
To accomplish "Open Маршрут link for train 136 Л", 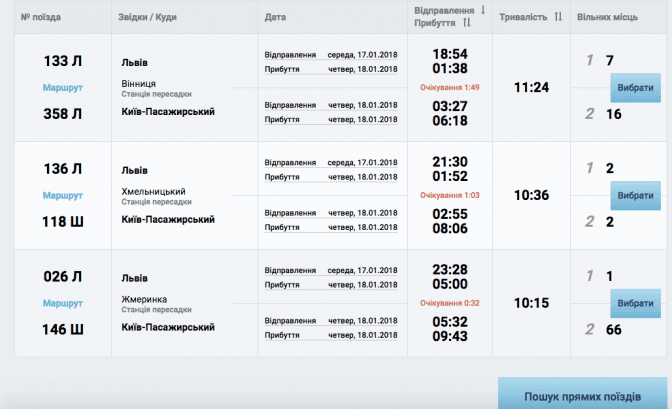I will click(x=63, y=195).
